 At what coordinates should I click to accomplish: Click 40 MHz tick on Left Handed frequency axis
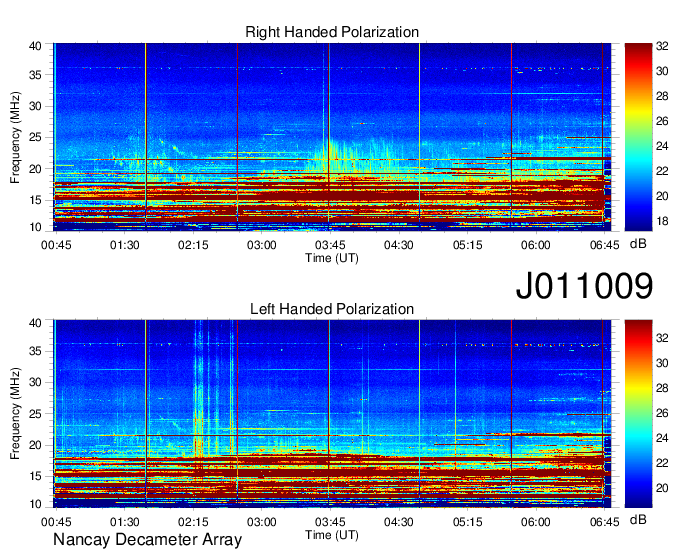35,322
